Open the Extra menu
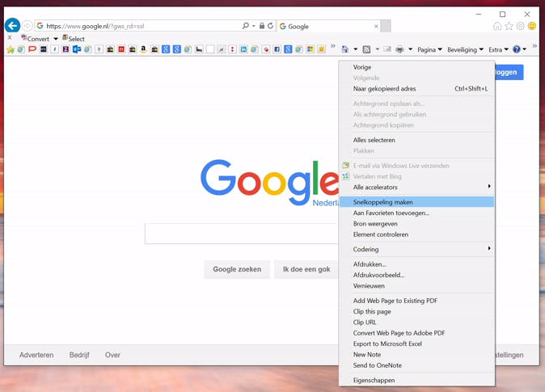This screenshot has width=545, height=392. click(498, 49)
